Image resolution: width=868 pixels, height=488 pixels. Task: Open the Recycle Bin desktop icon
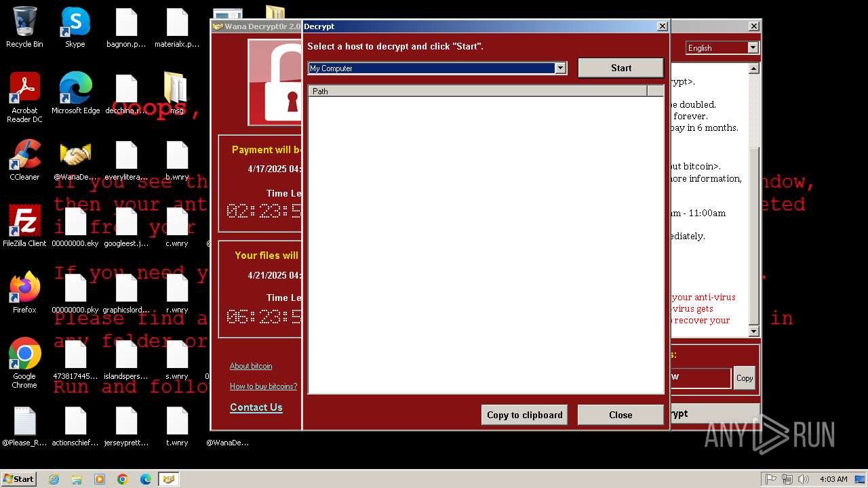[x=24, y=27]
